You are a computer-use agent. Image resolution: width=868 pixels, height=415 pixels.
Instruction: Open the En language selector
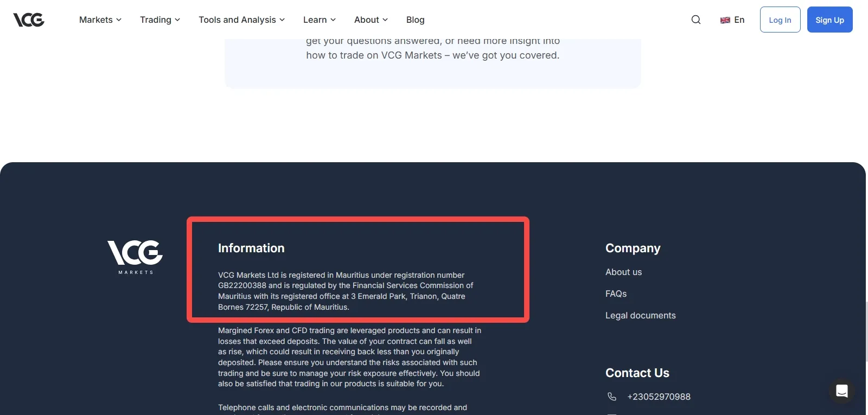(x=732, y=20)
